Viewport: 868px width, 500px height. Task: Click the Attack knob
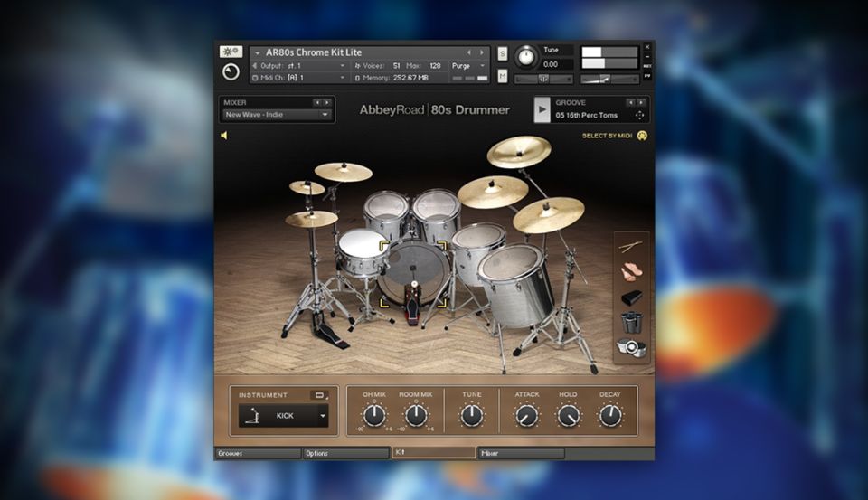tap(526, 416)
